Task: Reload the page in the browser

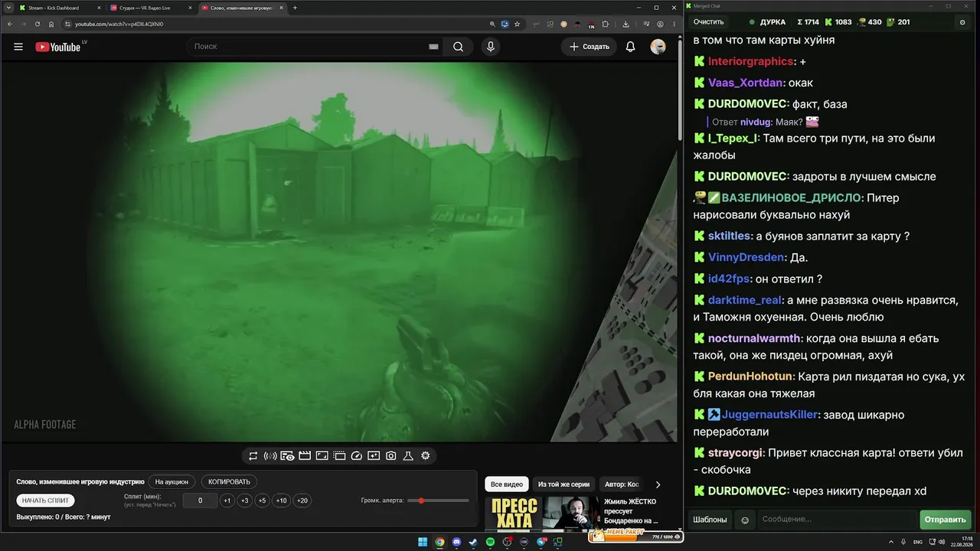Action: [x=38, y=24]
